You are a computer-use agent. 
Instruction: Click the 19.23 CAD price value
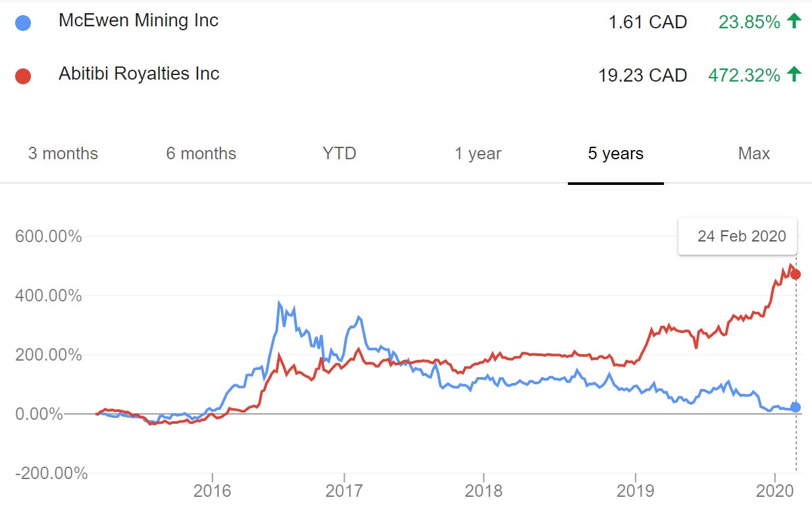pos(642,76)
